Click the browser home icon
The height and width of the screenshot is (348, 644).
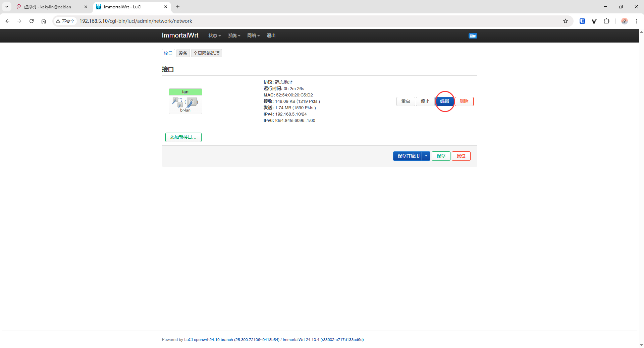(44, 21)
